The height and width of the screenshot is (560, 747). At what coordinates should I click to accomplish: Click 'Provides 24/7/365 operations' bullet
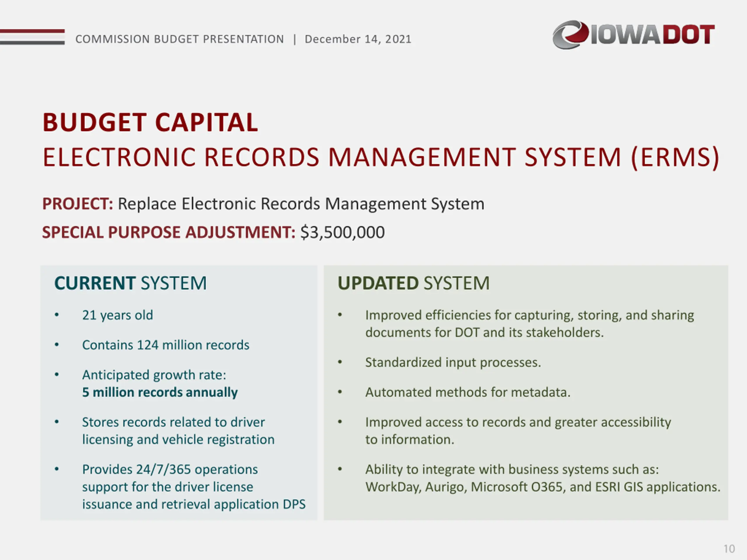(170, 470)
